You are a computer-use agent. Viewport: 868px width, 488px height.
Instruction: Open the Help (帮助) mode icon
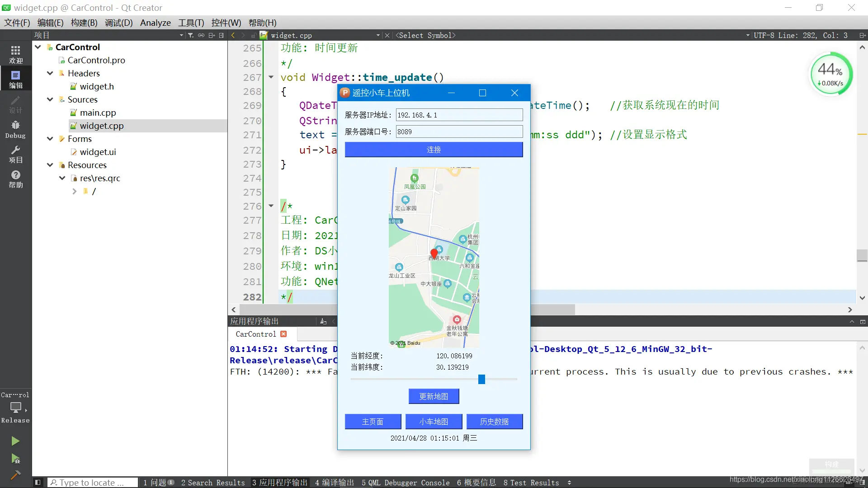[15, 179]
